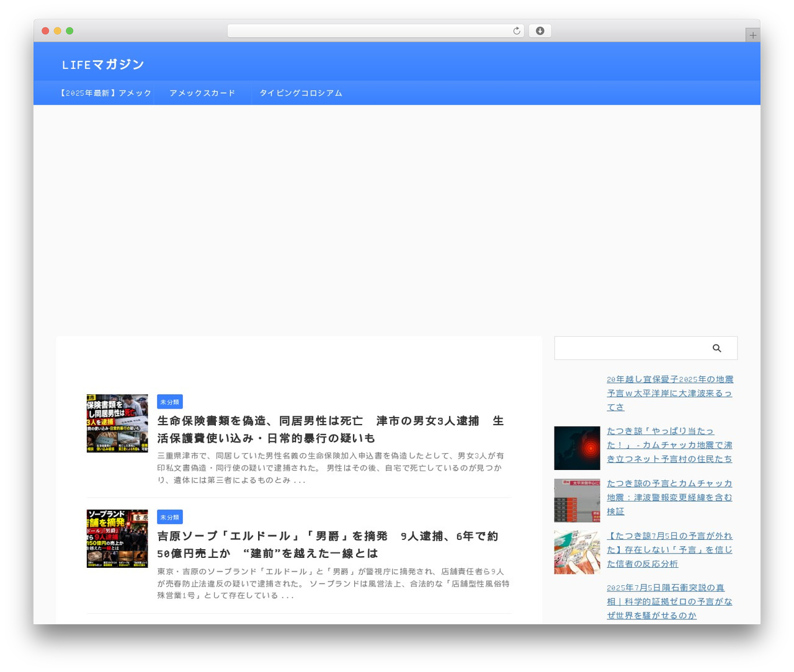Screen dimensions: 794x672
Task: Open the LIFEマガジン site title
Action: coord(103,64)
